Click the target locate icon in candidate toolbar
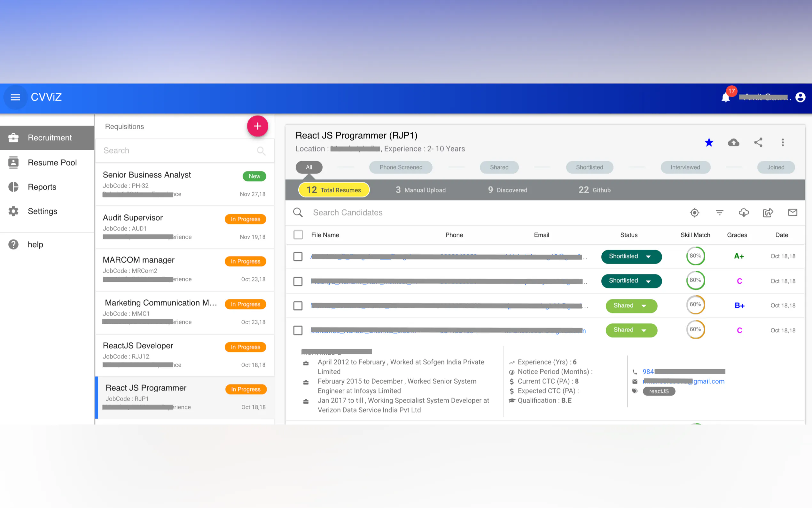 tap(694, 213)
